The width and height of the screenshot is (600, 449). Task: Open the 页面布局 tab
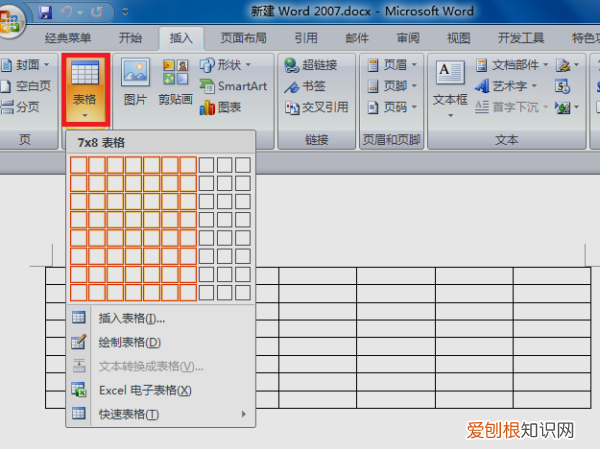coord(244,38)
